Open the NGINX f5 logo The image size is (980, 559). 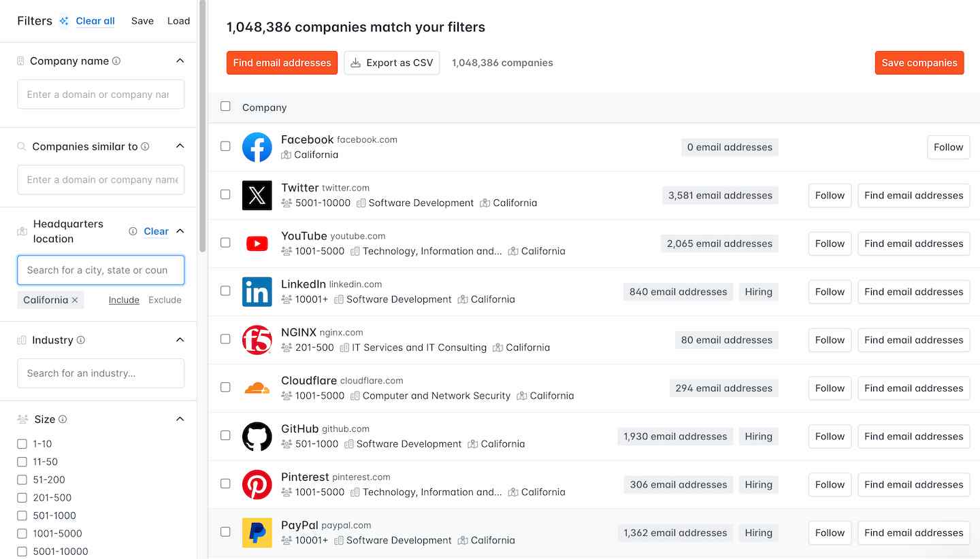click(x=257, y=340)
